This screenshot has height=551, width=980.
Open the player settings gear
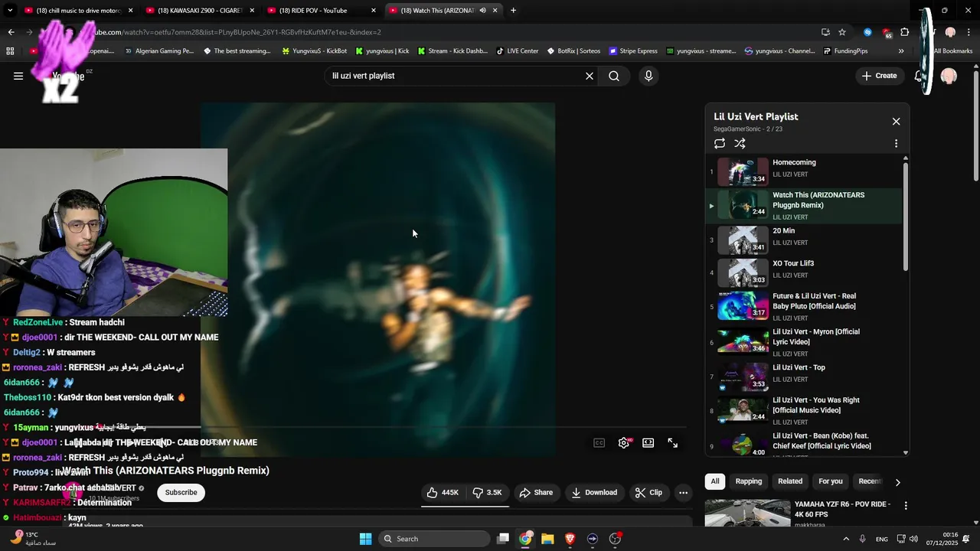pos(624,443)
